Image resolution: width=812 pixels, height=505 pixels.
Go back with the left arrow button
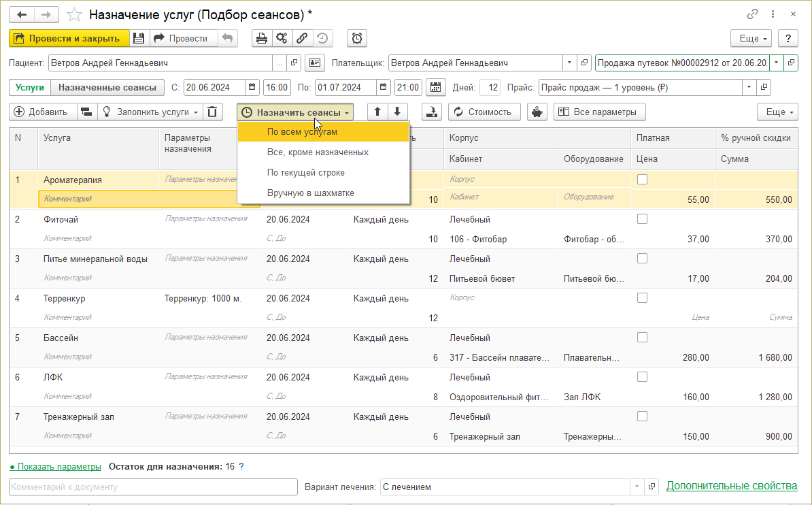click(22, 14)
